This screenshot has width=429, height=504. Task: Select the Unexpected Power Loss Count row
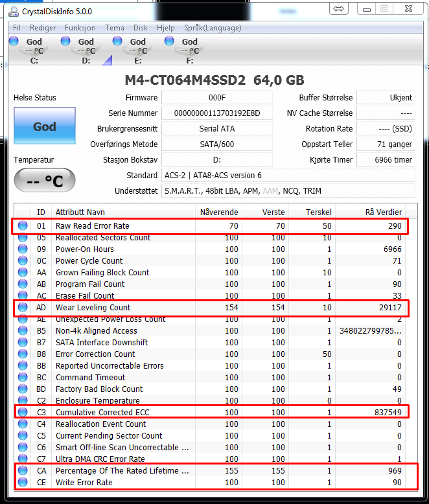coord(211,320)
